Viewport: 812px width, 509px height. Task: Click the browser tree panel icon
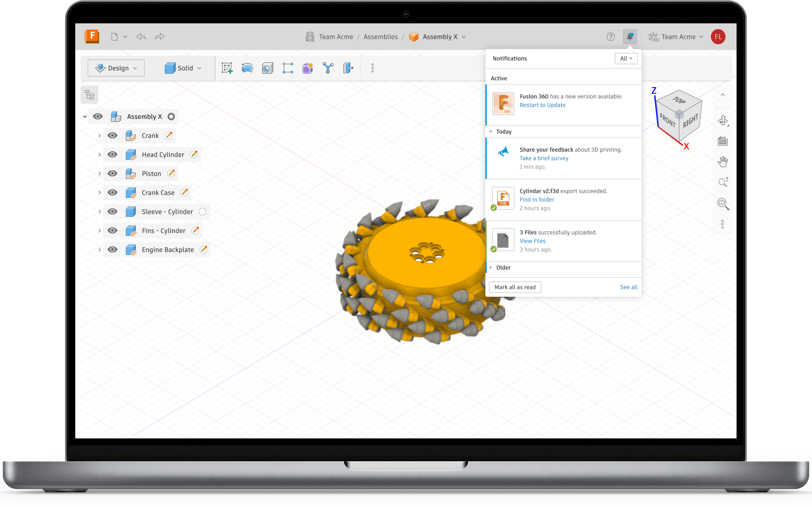[x=90, y=95]
